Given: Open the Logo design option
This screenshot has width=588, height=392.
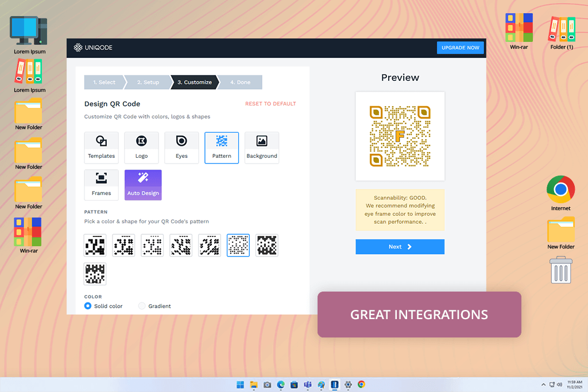Looking at the screenshot, I should coord(141,148).
